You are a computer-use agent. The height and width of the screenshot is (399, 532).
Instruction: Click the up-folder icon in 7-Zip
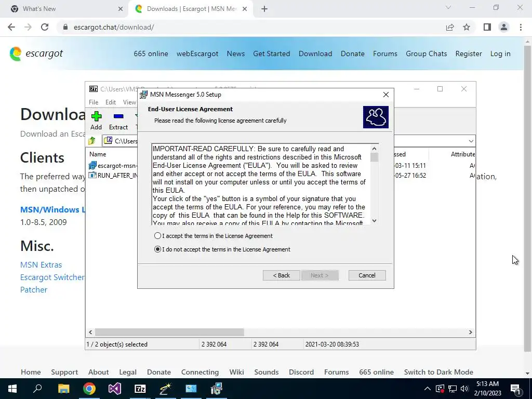[92, 141]
